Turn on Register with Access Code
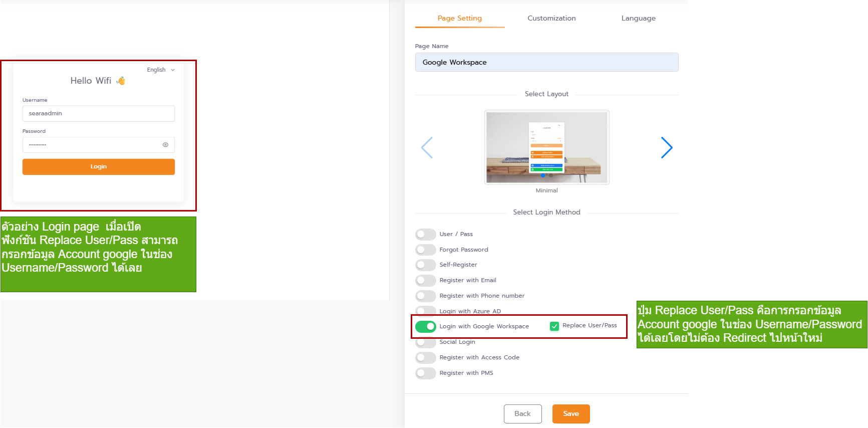Viewport: 868px width, 428px height. tap(425, 358)
